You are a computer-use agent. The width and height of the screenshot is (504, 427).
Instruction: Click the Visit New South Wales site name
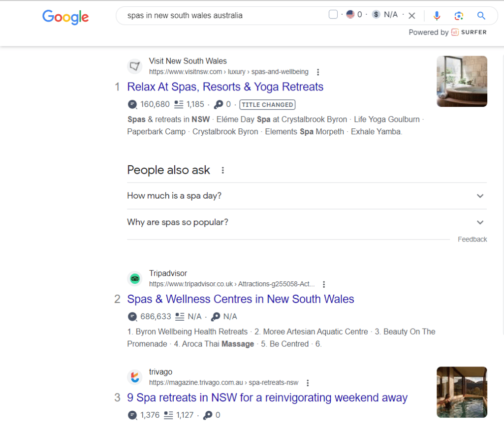click(x=188, y=61)
